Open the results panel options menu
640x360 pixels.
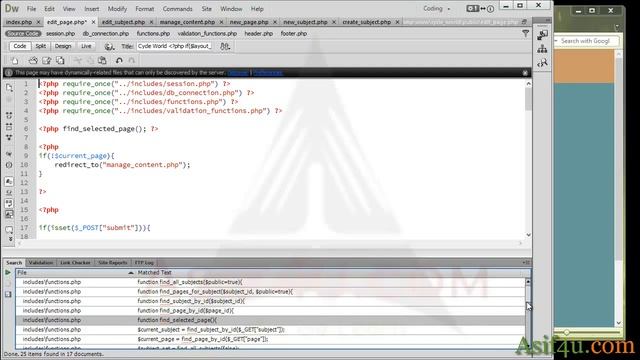tap(526, 262)
